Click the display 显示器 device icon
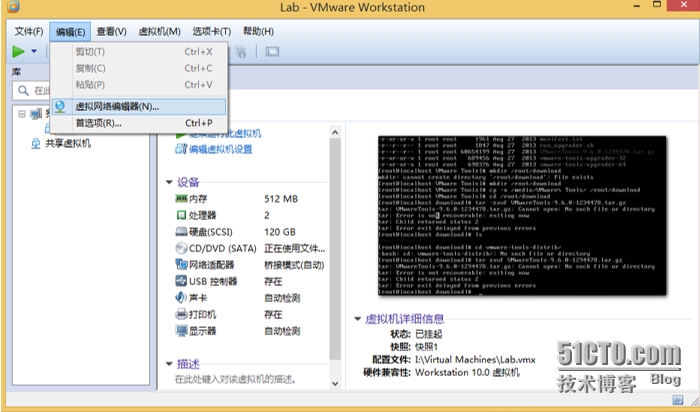Screen dimensions: 700x412 tap(181, 331)
